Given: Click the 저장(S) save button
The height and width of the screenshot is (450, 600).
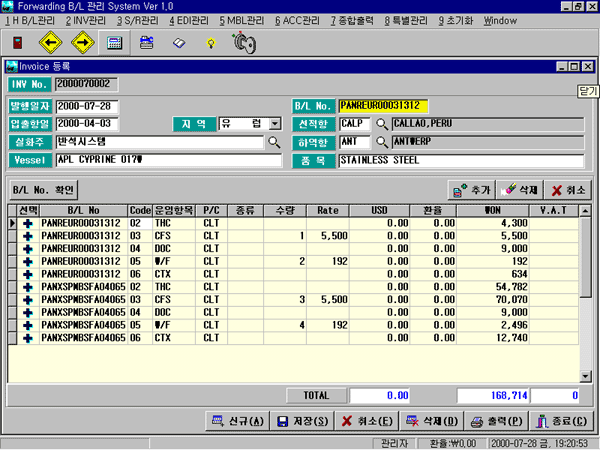Looking at the screenshot, I should click(x=302, y=421).
